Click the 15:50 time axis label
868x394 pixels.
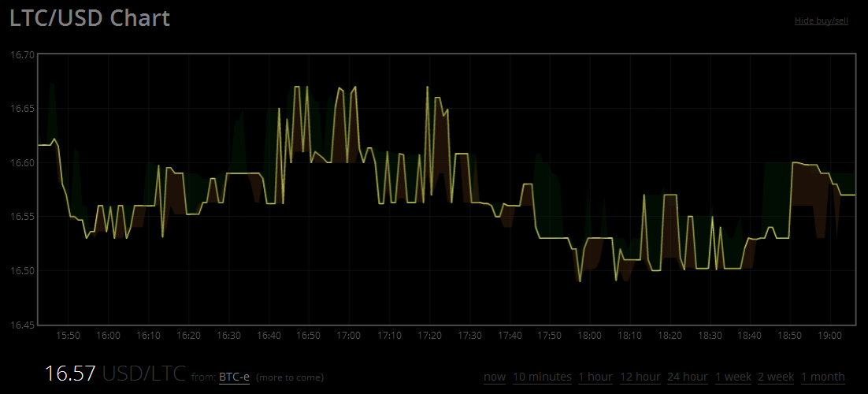click(68, 335)
